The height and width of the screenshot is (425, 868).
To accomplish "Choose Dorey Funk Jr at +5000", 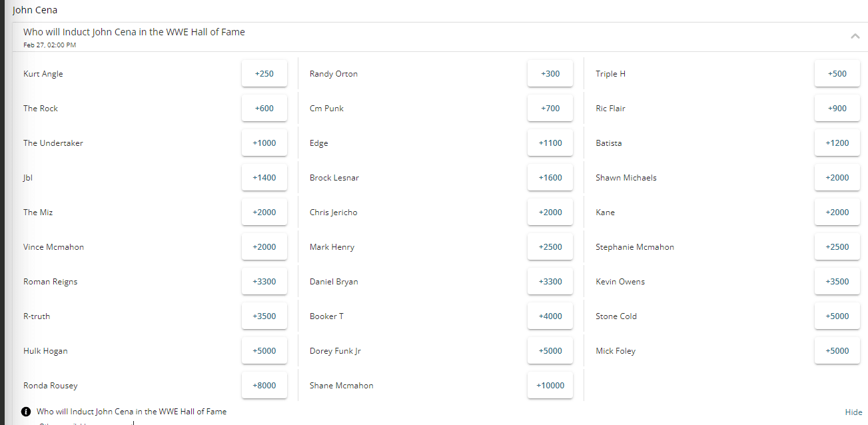I will 550,351.
